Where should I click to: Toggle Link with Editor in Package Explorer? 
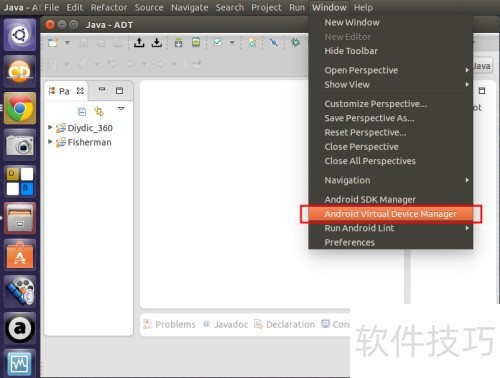click(99, 111)
